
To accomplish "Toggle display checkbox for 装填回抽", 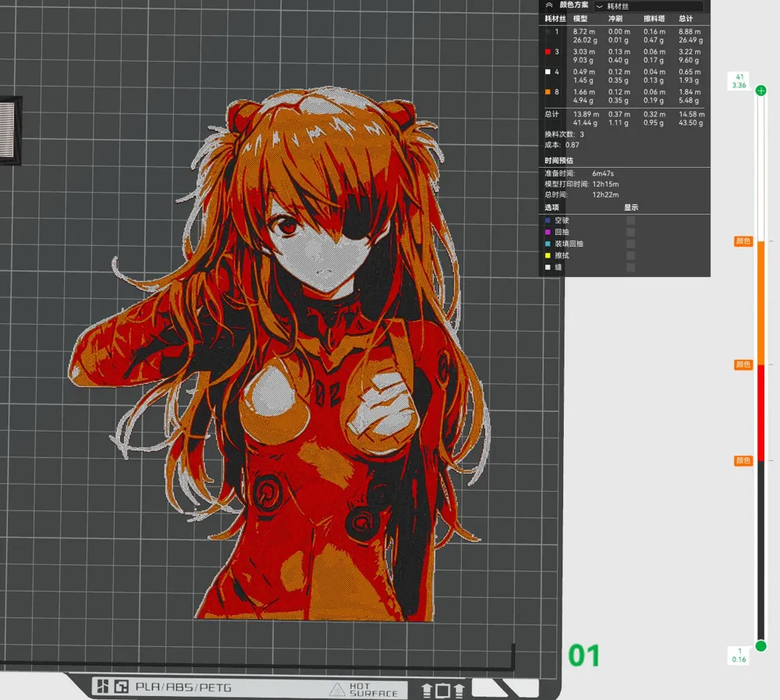I will click(630, 243).
